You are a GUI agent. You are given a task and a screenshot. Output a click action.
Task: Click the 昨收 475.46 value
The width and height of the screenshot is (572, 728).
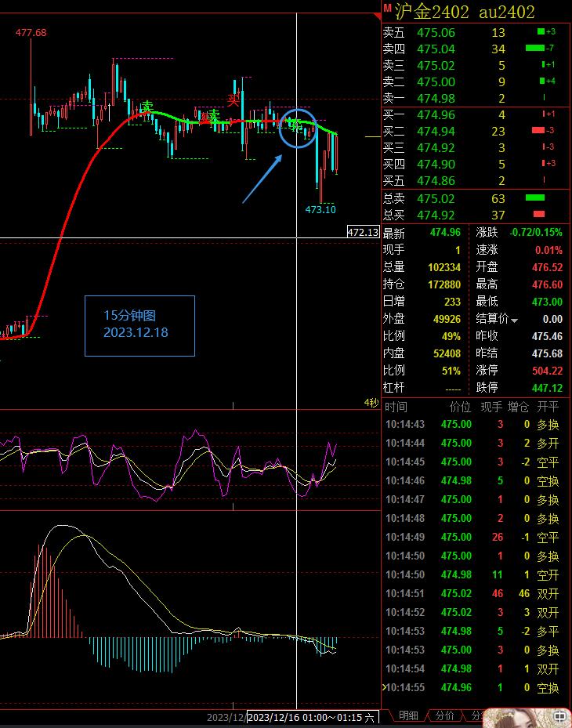point(548,336)
